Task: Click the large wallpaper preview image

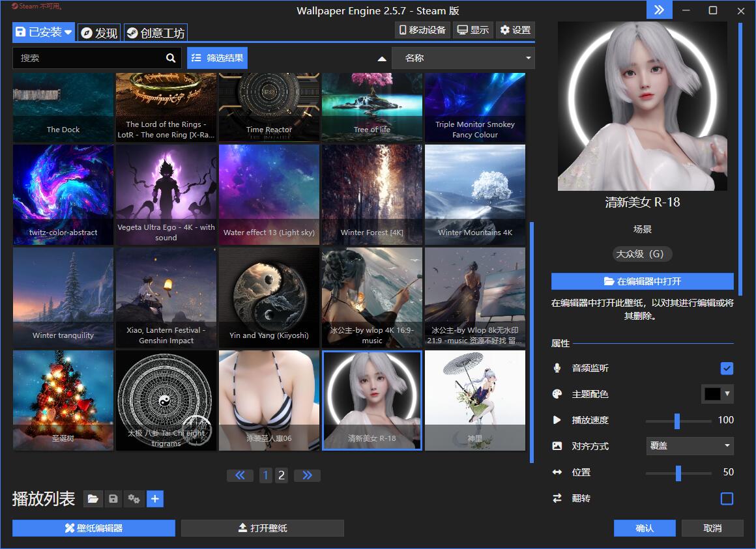Action: pos(642,106)
